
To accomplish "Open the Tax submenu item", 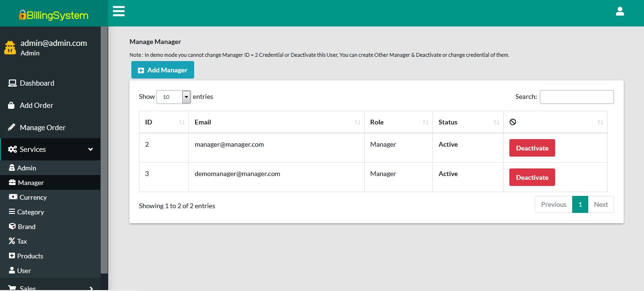I will [22, 241].
